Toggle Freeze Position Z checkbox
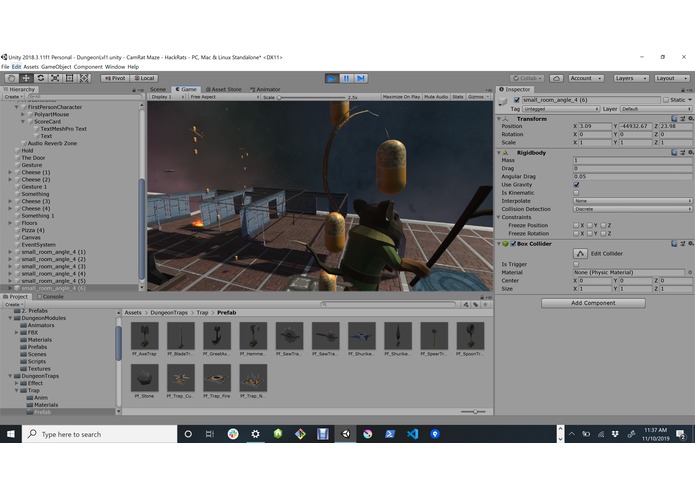 tap(603, 226)
